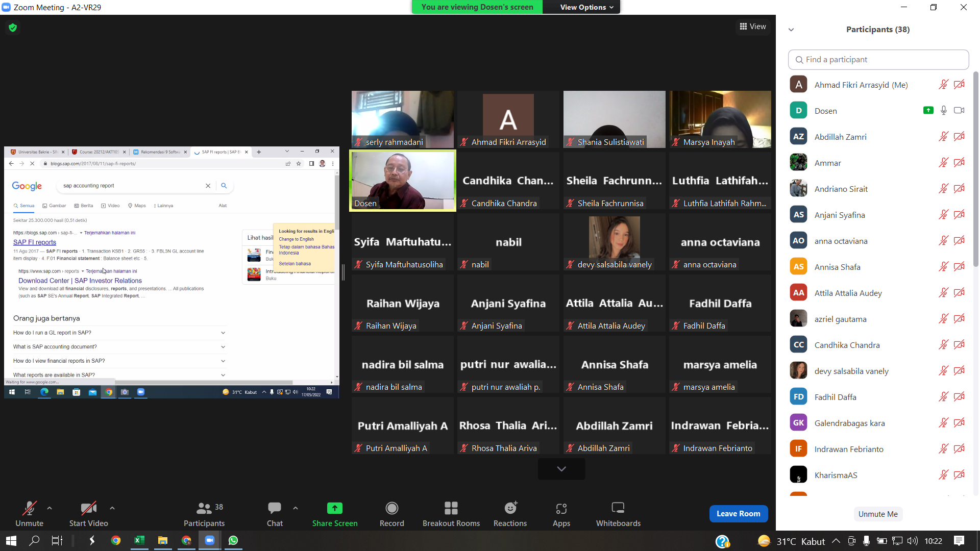Viewport: 980px width, 551px height.
Task: Collapse the Participants panel chevron
Action: (x=791, y=30)
